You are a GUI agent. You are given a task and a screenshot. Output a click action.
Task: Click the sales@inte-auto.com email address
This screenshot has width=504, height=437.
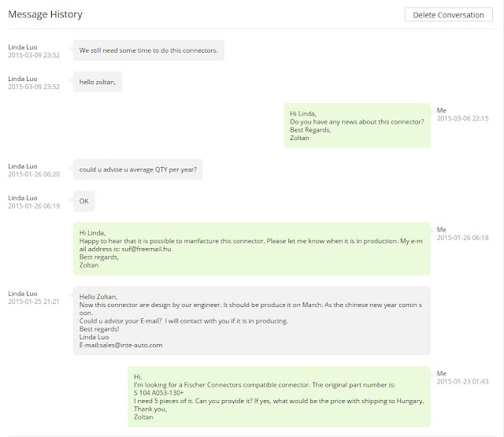tap(129, 345)
